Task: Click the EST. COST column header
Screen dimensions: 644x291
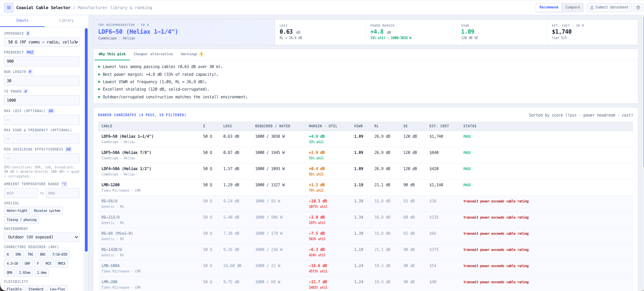Action: coord(439,126)
